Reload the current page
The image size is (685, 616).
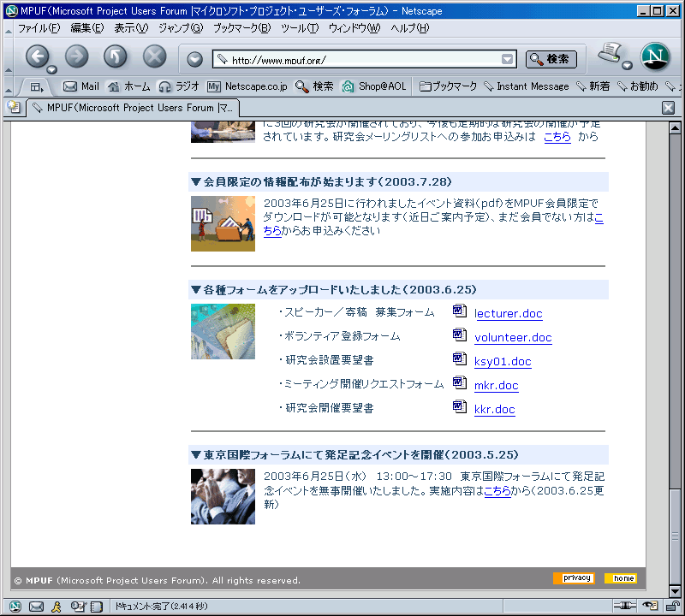click(116, 56)
